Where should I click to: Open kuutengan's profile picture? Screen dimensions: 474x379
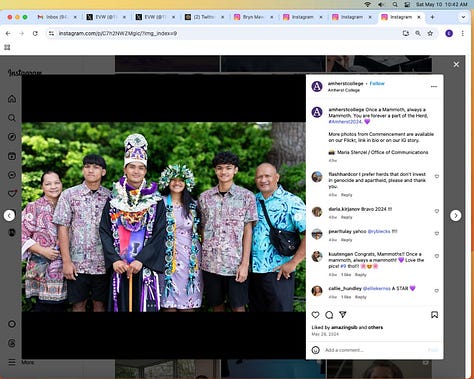(x=317, y=256)
